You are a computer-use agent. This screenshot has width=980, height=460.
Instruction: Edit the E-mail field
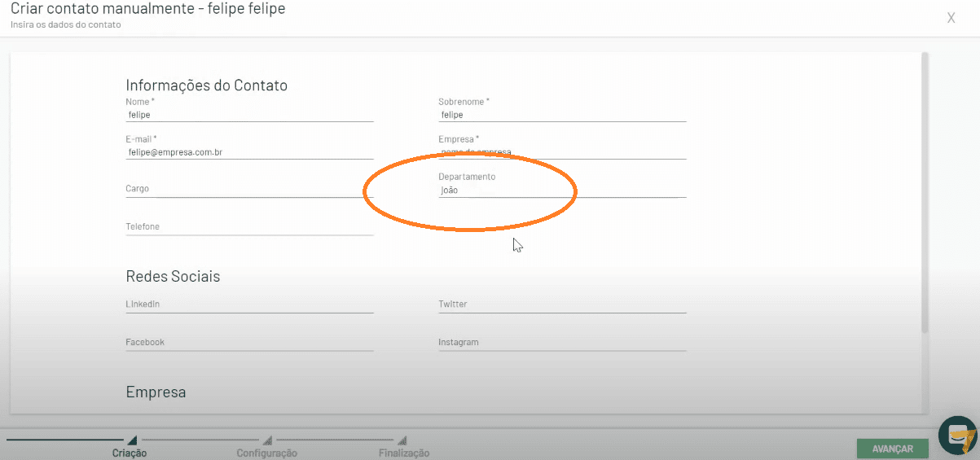249,152
